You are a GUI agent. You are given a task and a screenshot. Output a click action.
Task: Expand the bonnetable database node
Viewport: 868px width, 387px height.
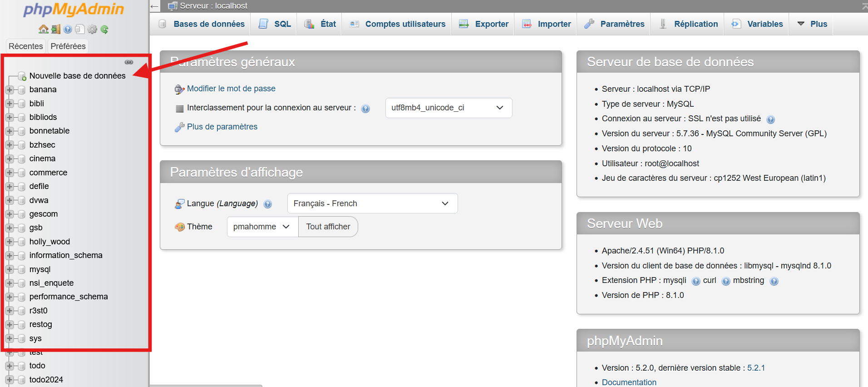(10, 131)
